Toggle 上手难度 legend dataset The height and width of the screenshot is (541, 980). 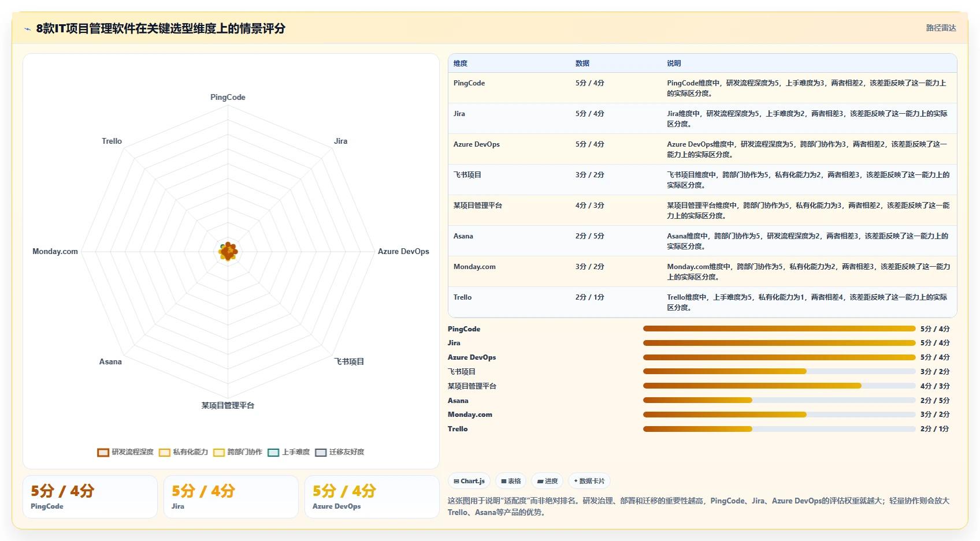coord(289,452)
